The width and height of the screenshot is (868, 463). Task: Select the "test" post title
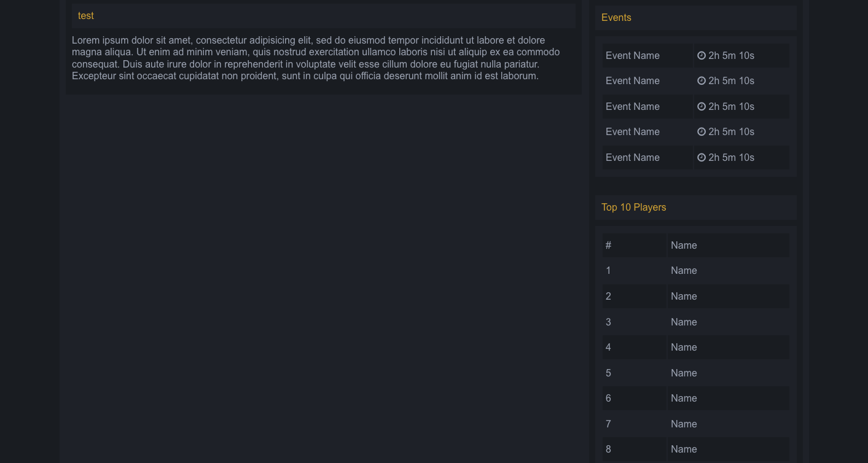[x=86, y=16]
